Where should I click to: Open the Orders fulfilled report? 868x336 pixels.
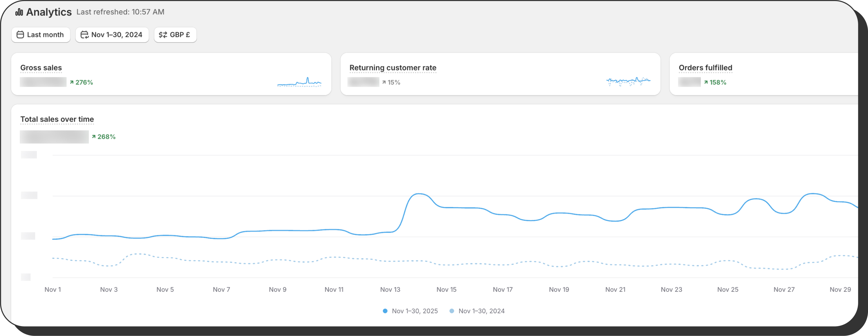coord(705,68)
